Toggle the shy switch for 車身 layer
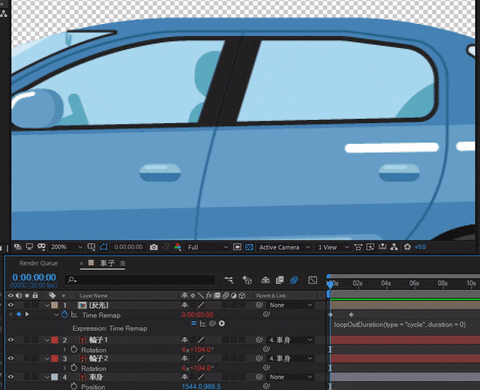The height and width of the screenshot is (390, 480). pyautogui.click(x=184, y=377)
